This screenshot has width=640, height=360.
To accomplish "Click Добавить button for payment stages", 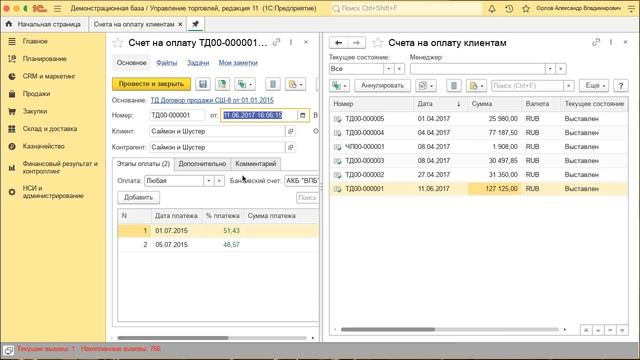I will click(x=138, y=198).
